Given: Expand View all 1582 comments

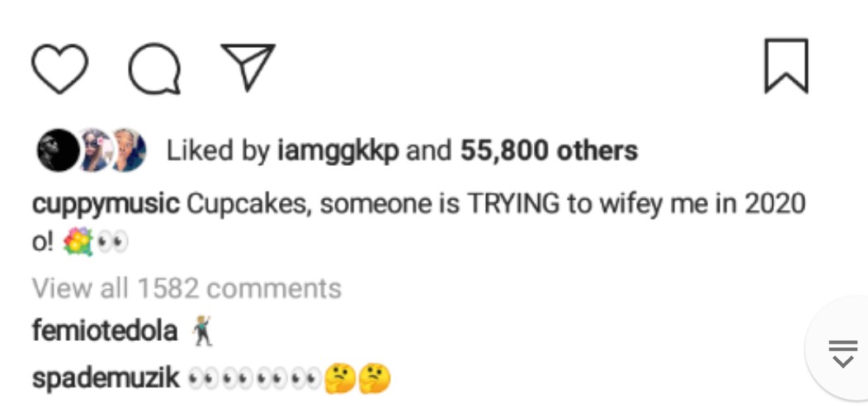Looking at the screenshot, I should coord(186,288).
